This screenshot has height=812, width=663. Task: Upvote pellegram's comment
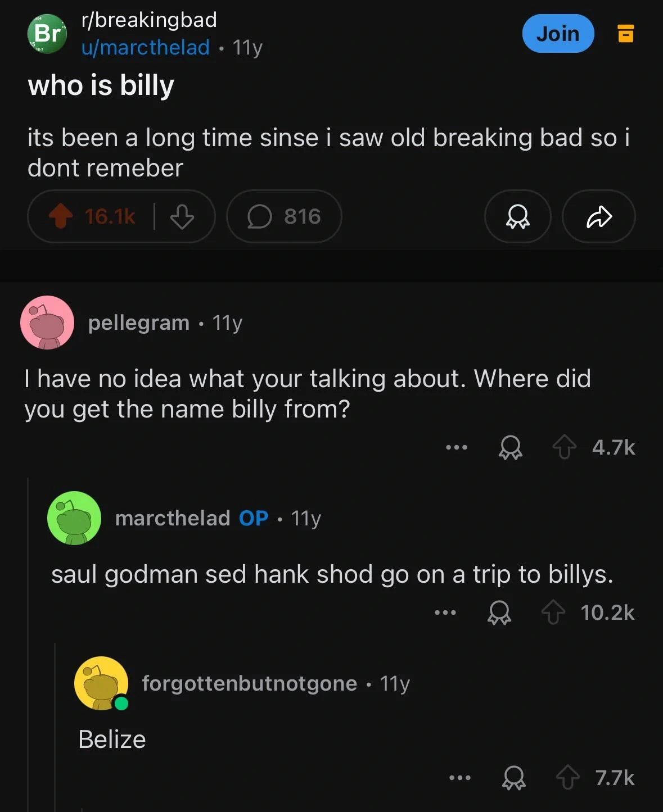(x=564, y=448)
